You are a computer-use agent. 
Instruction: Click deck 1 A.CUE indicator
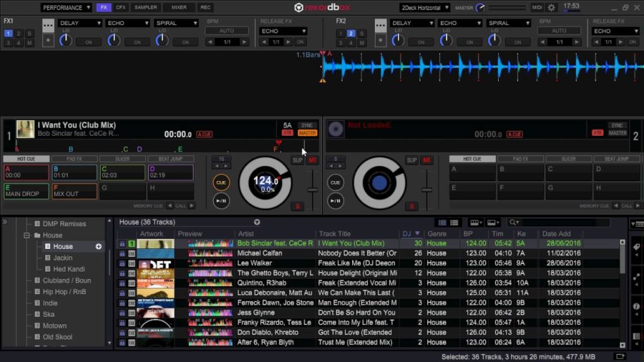click(x=204, y=134)
